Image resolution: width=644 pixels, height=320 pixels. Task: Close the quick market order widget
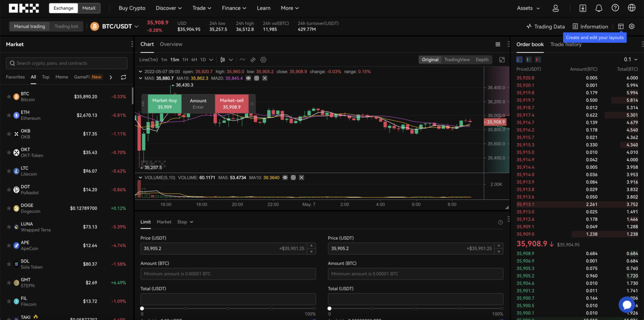click(252, 104)
